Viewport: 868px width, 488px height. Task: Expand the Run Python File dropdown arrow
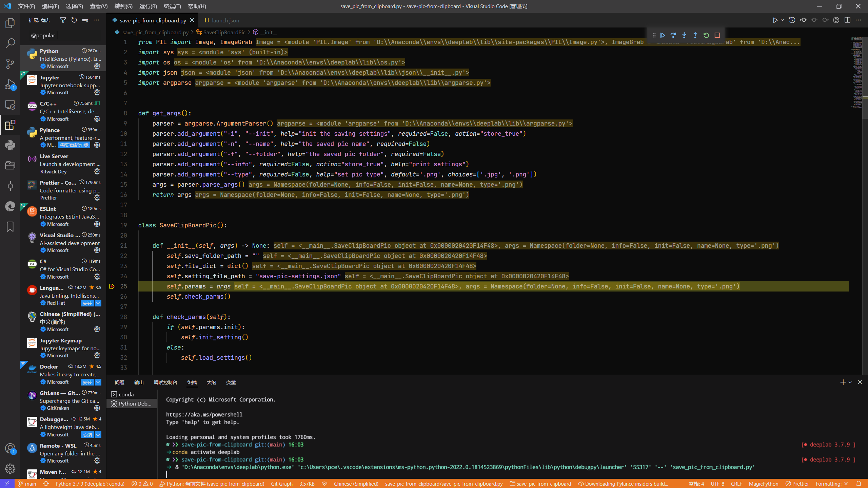(782, 20)
